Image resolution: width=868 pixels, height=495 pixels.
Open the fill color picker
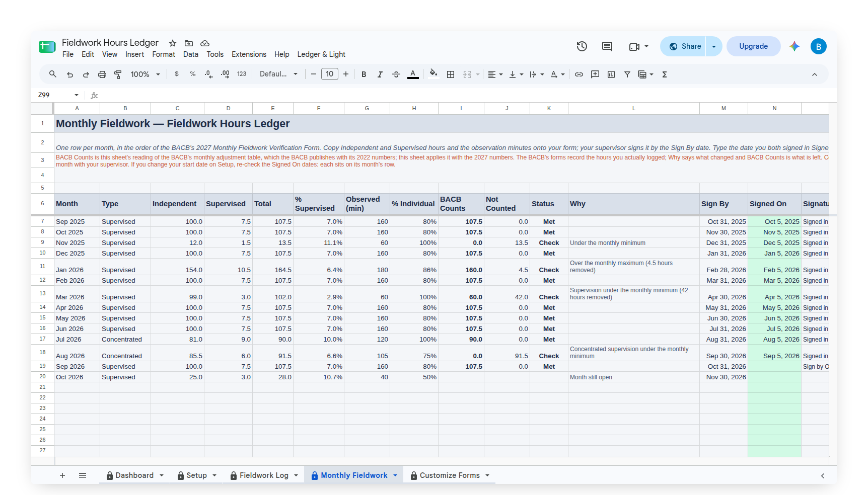[x=433, y=74]
